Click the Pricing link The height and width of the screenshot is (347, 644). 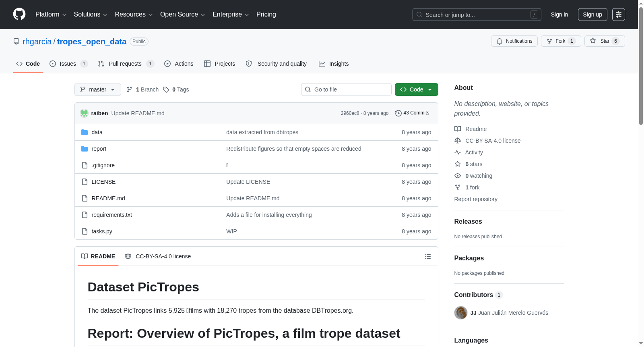[x=266, y=15]
